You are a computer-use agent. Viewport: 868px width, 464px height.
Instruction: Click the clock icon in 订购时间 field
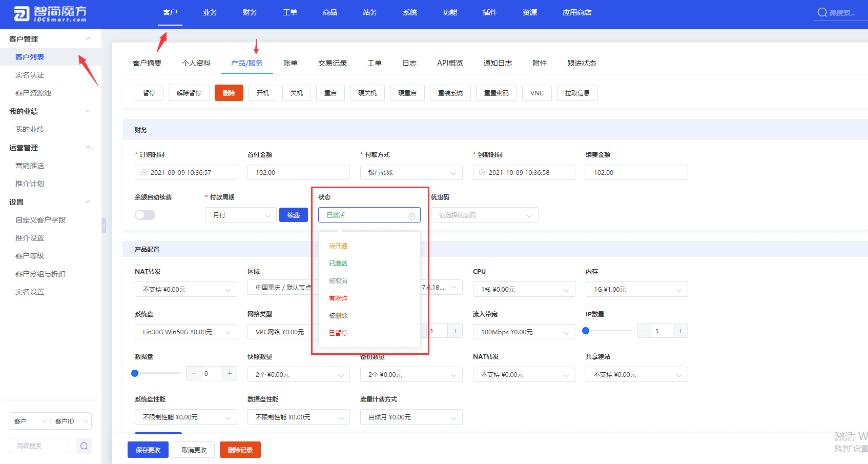[x=144, y=173]
